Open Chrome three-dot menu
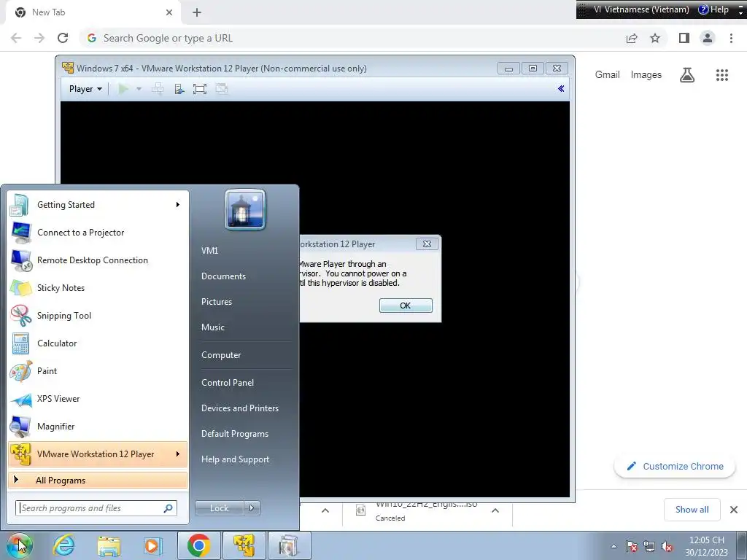The width and height of the screenshot is (747, 560). point(731,38)
